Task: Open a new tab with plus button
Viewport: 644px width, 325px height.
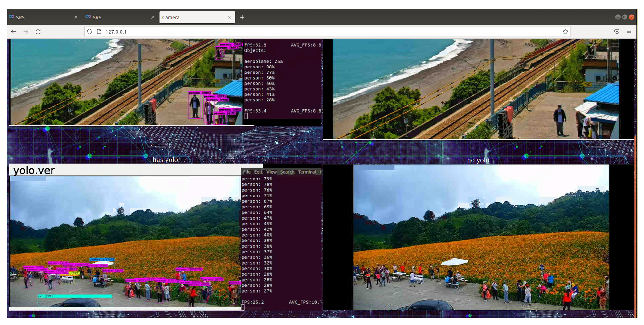Action: tap(242, 17)
